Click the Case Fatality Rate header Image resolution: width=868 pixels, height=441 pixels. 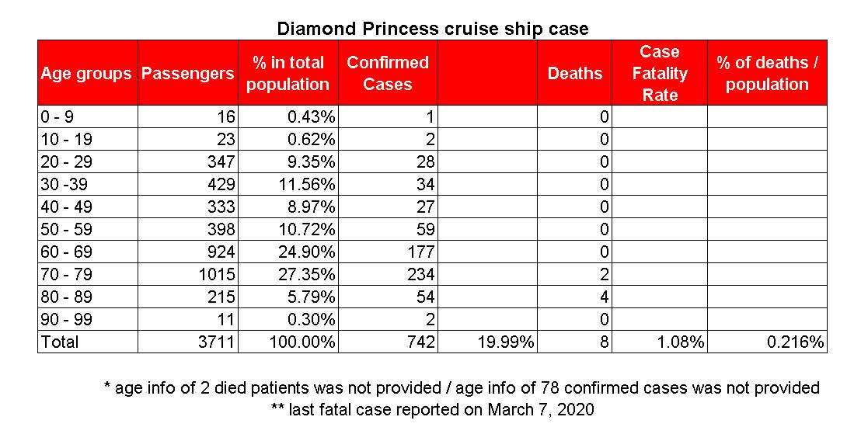coord(660,74)
